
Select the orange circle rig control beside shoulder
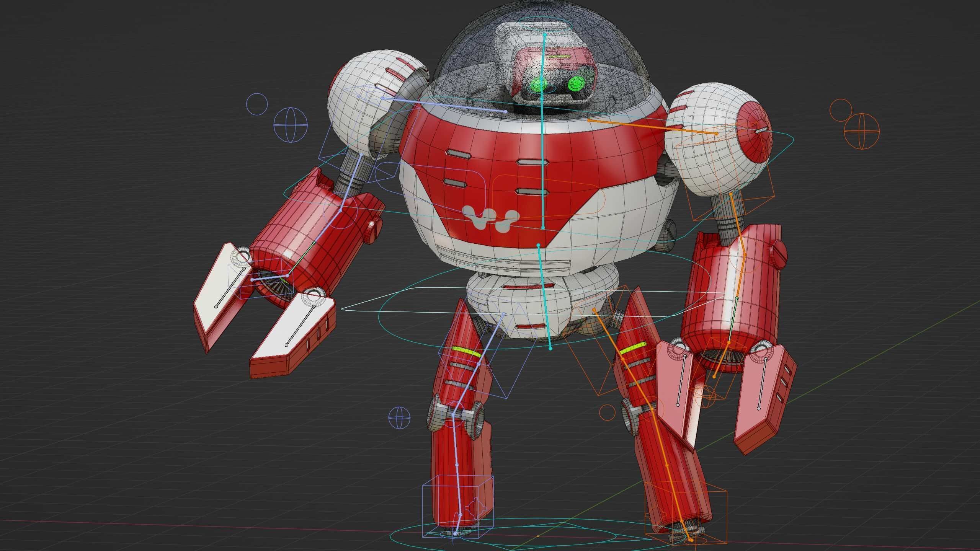(841, 110)
